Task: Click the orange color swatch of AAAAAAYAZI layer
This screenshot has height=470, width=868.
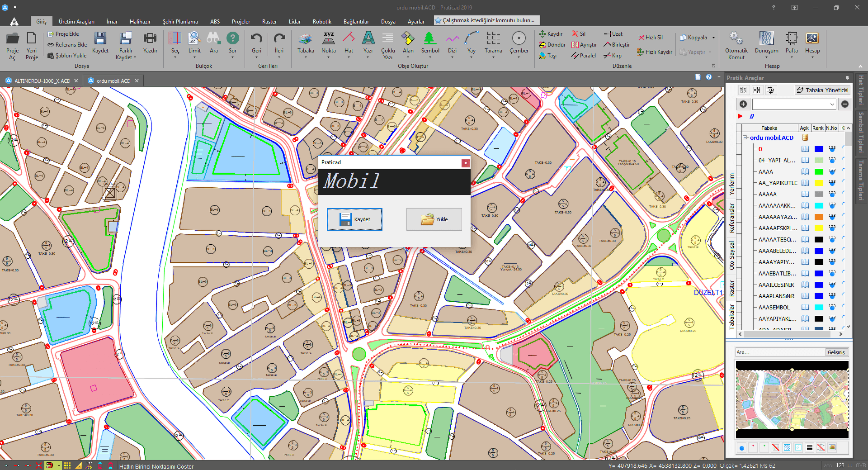Action: click(818, 217)
